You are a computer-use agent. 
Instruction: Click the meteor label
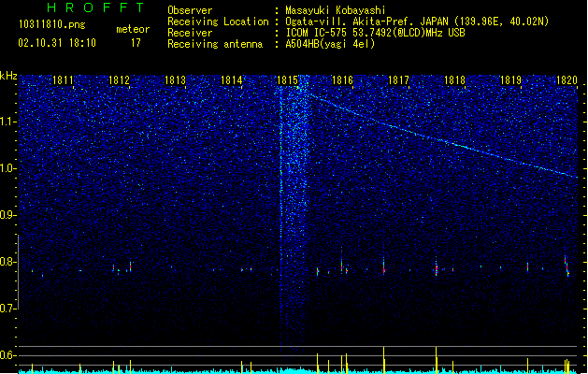pyautogui.click(x=133, y=29)
